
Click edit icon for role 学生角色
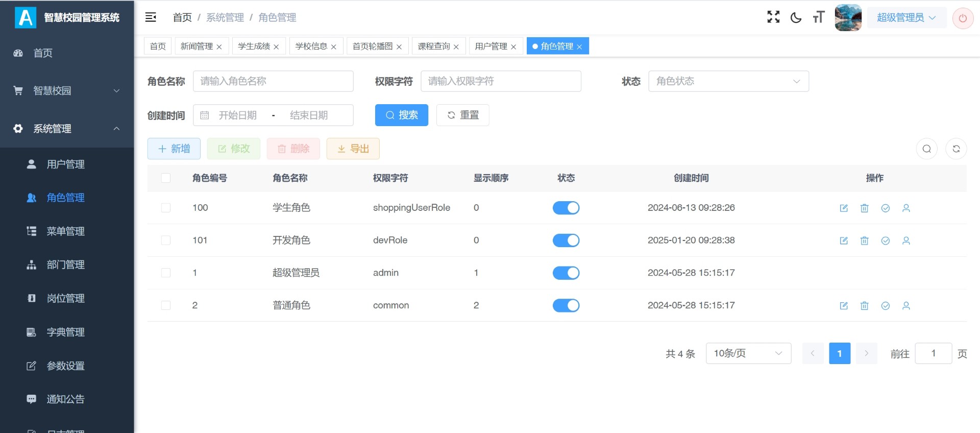point(844,208)
